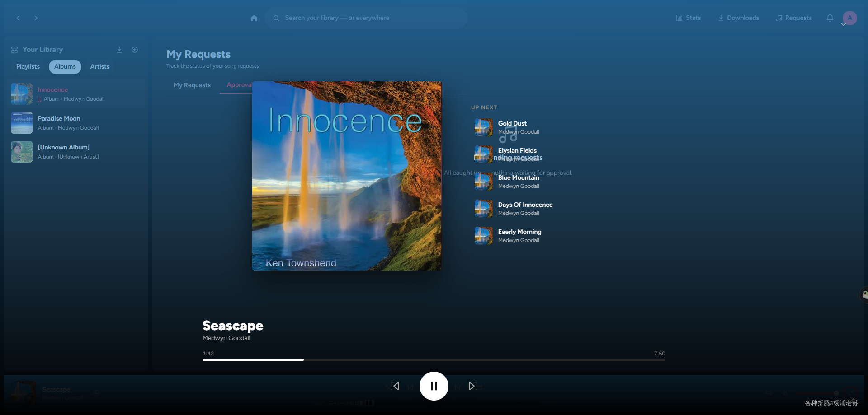
Task: Click the total duration 7:50
Action: coord(660,354)
